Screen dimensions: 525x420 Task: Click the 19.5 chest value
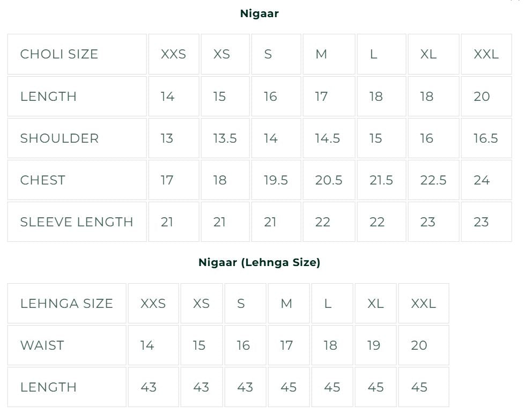[276, 180]
